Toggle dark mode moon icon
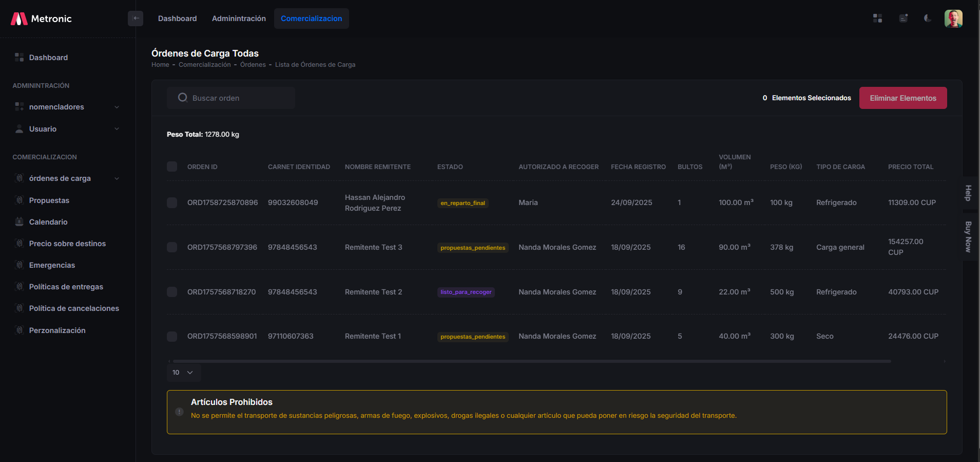Screen dimensions: 980x462 928,19
